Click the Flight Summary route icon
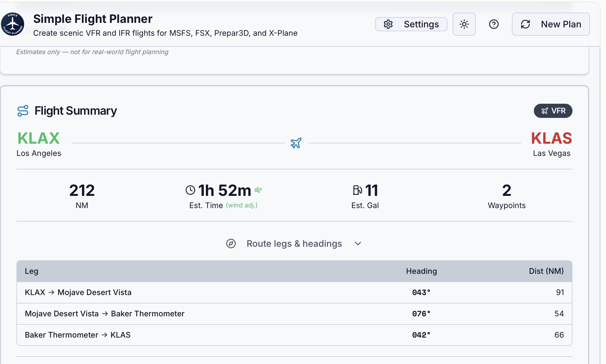 click(23, 111)
